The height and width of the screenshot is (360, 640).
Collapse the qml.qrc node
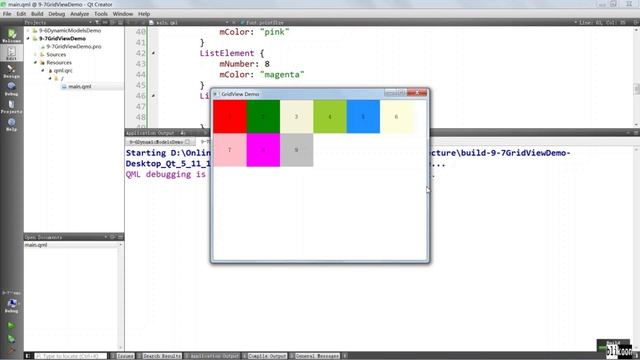pyautogui.click(x=43, y=71)
